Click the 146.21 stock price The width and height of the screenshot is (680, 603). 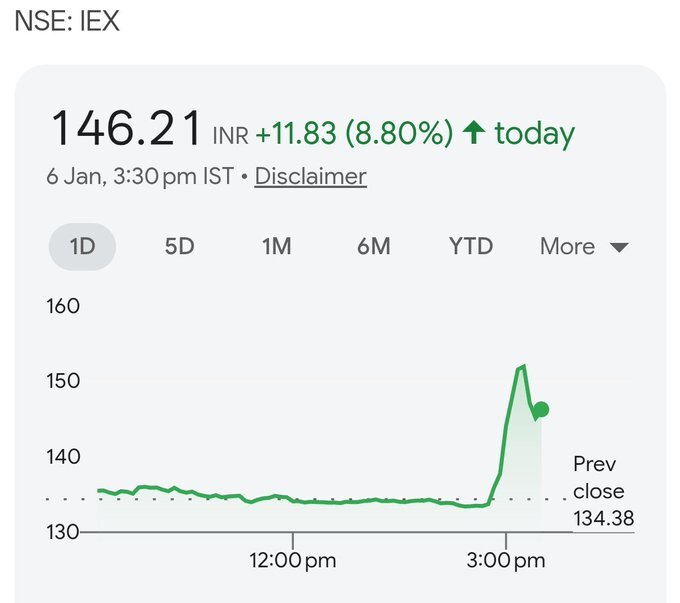[126, 129]
